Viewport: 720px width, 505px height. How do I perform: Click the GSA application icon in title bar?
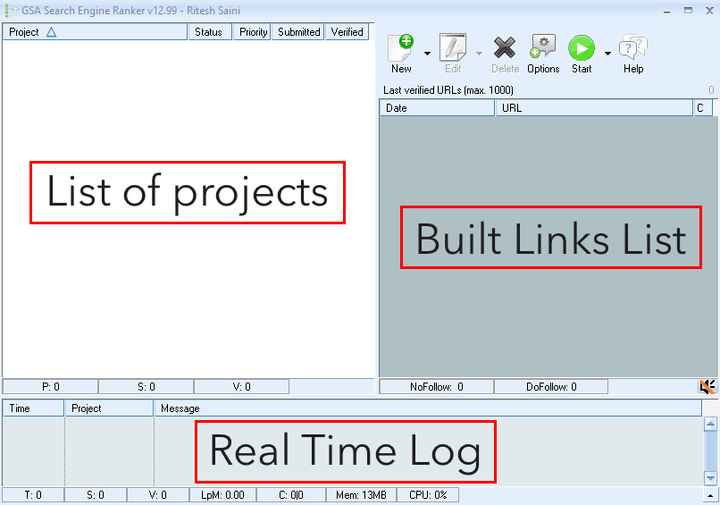pyautogui.click(x=11, y=9)
